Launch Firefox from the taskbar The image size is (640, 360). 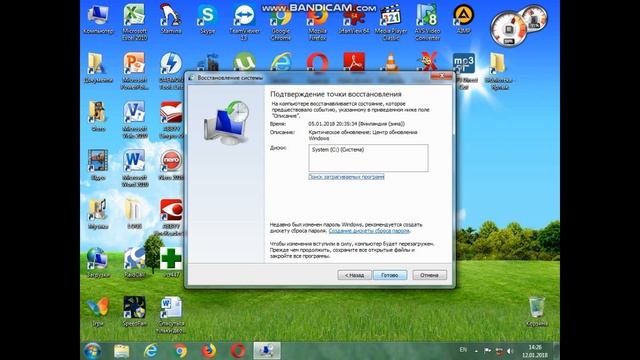[209, 351]
